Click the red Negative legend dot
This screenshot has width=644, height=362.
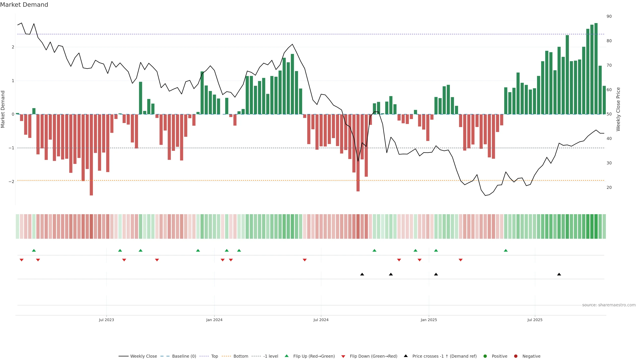(516, 356)
